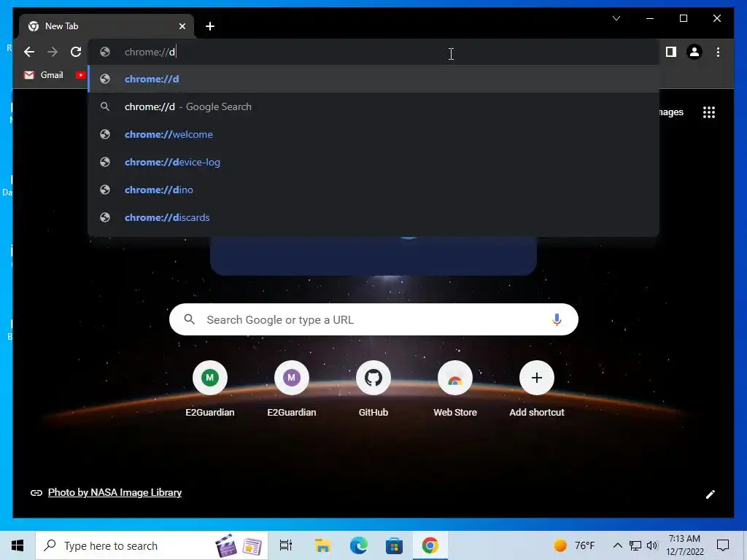The image size is (747, 560).
Task: Select the chrome://discards suggestion
Action: click(x=373, y=217)
